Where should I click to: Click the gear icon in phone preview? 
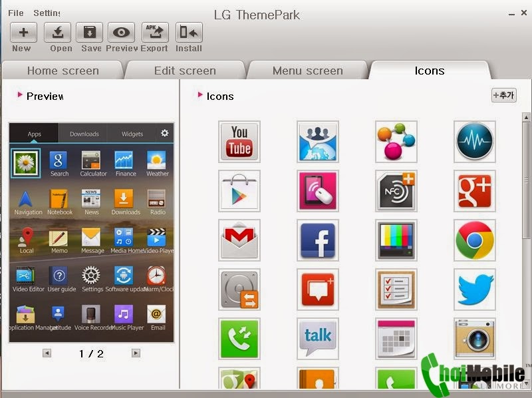(165, 133)
